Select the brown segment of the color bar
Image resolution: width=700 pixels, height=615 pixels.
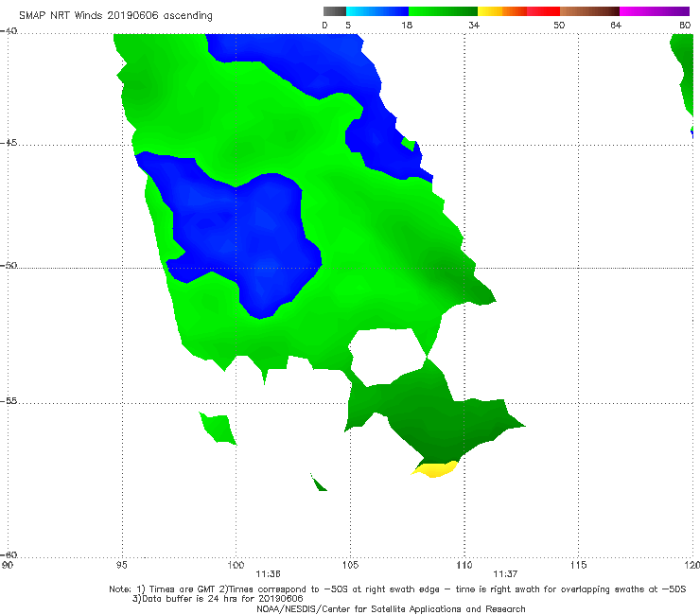[589, 11]
